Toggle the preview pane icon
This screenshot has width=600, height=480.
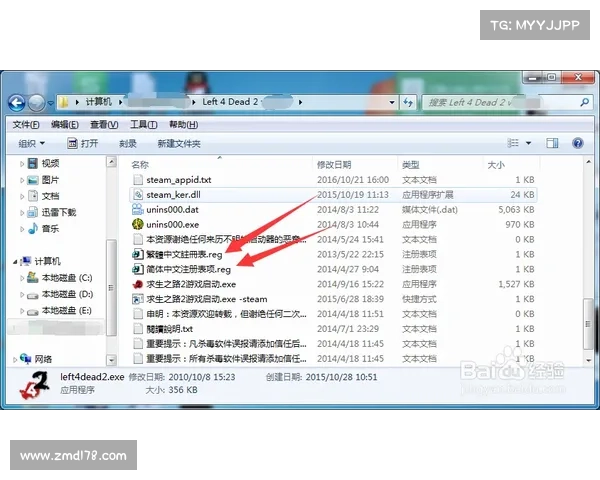[x=552, y=144]
